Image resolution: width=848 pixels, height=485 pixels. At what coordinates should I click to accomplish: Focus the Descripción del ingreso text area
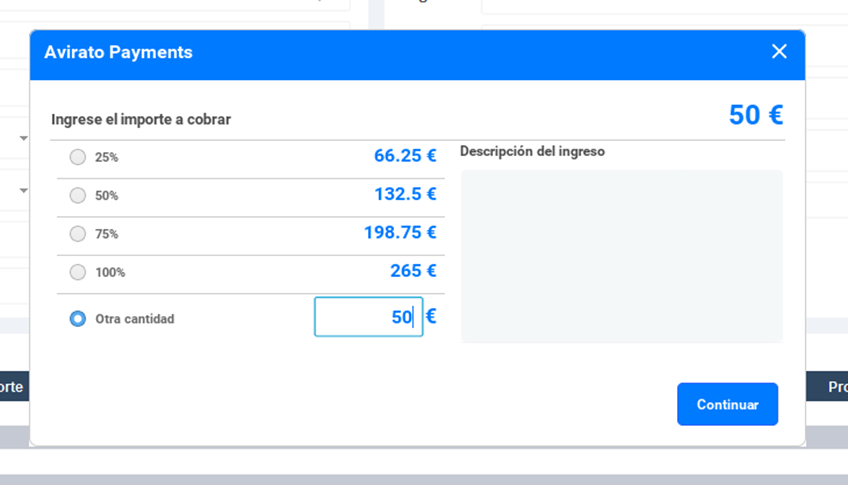(622, 256)
